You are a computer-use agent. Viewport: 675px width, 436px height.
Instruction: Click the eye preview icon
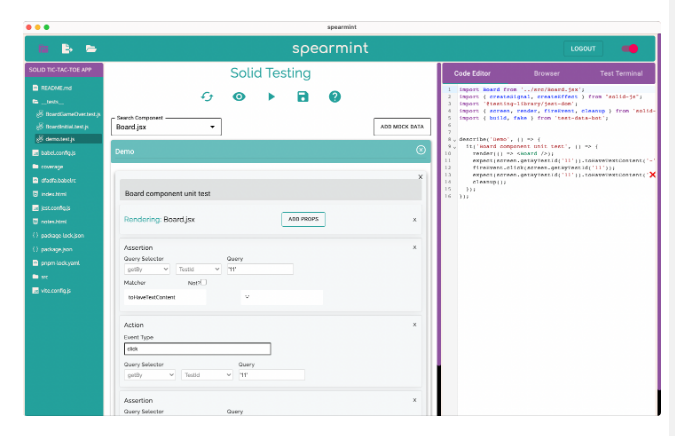pyautogui.click(x=239, y=97)
